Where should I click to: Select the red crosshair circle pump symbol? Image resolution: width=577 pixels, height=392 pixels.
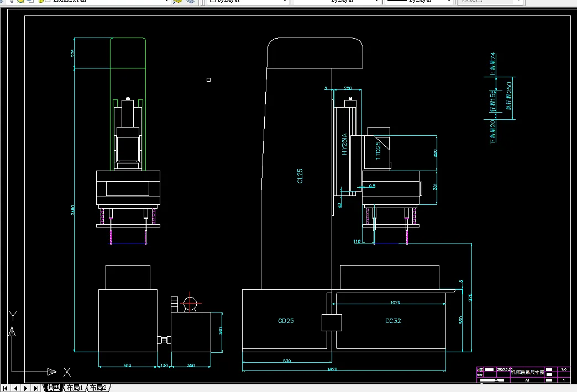tap(190, 304)
